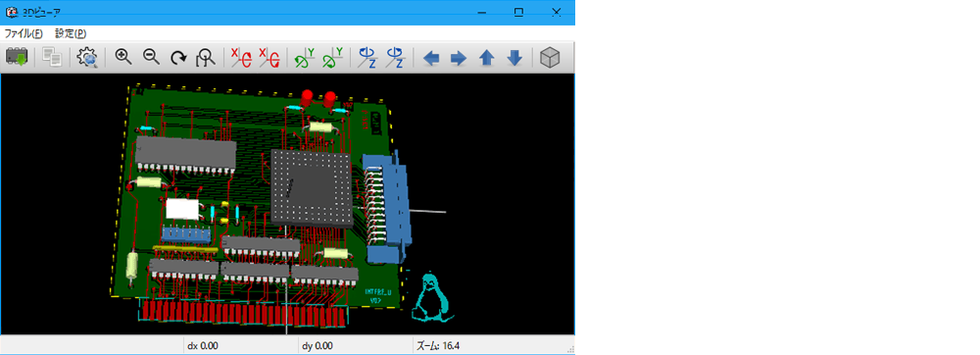Redraw the view with the circular arrow
Screen dimensions: 980x355
pyautogui.click(x=178, y=58)
